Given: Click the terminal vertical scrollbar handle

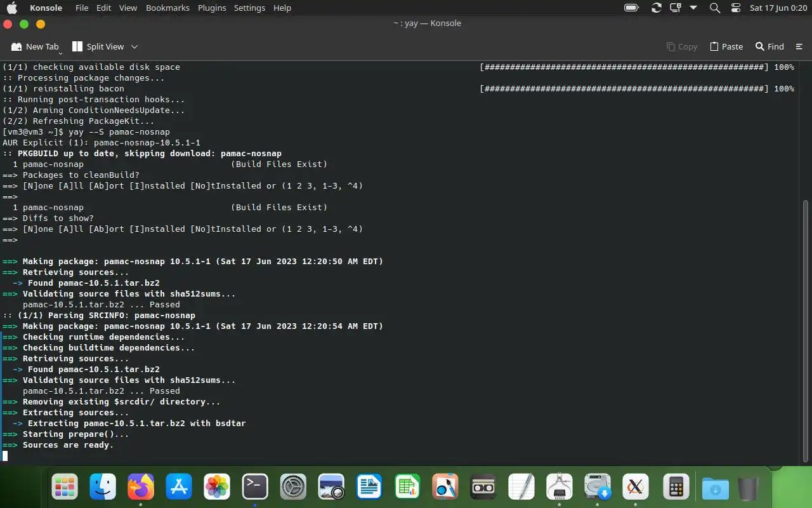Looking at the screenshot, I should 806,330.
